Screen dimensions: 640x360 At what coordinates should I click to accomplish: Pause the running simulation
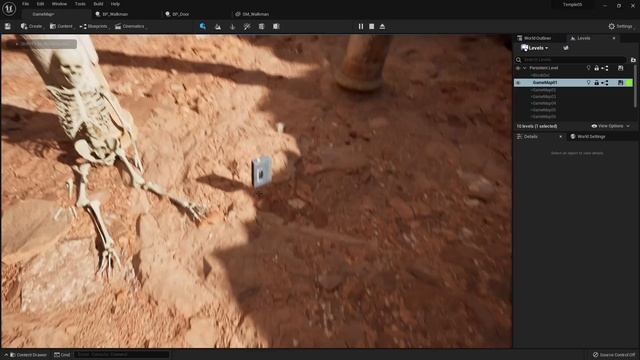pyautogui.click(x=361, y=27)
